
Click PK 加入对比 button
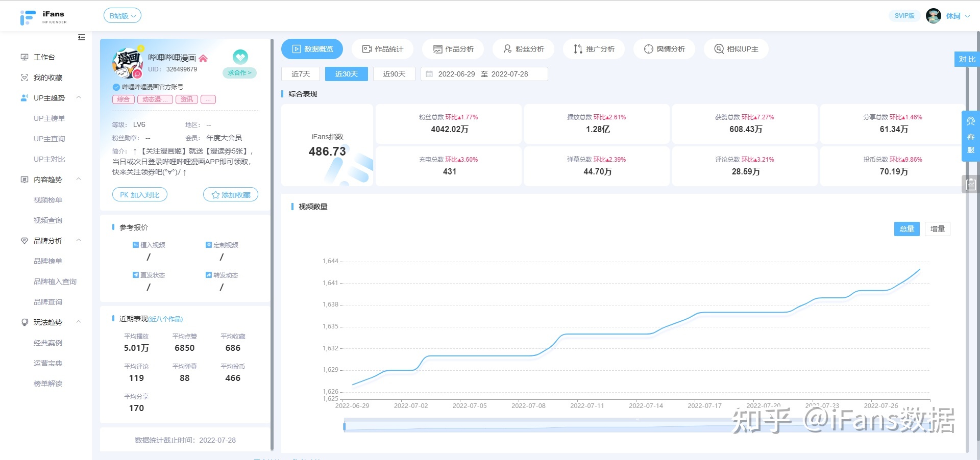[x=140, y=194]
